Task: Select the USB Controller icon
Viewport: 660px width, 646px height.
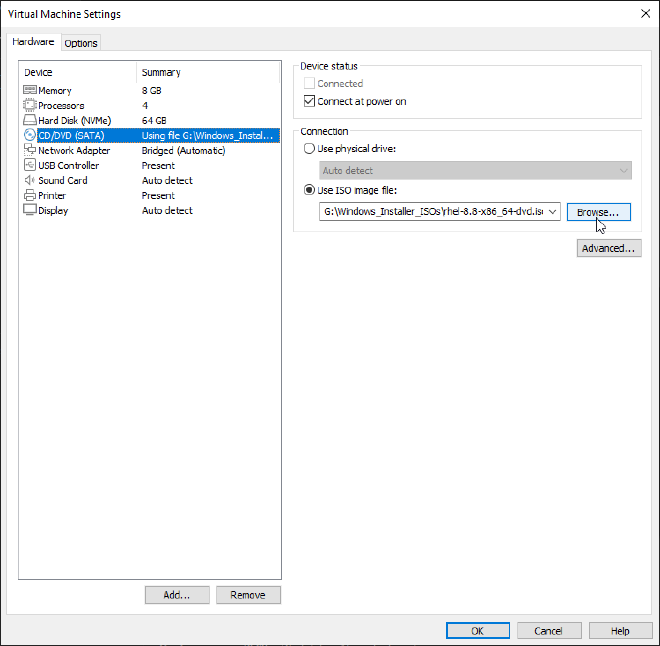Action: (30, 165)
